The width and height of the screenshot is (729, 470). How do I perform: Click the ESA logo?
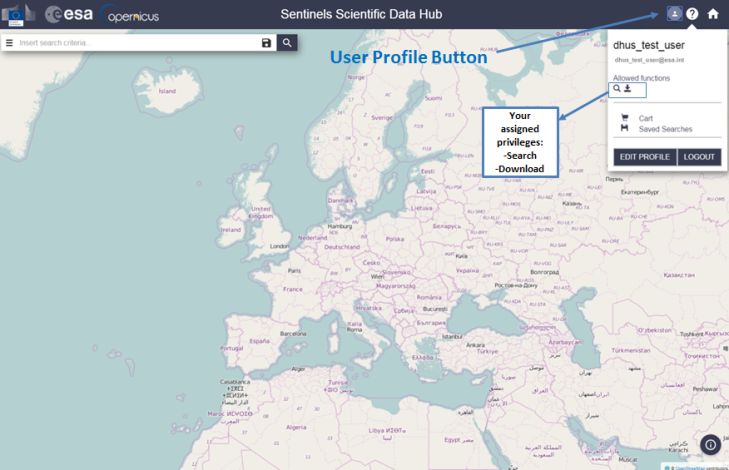pos(69,14)
